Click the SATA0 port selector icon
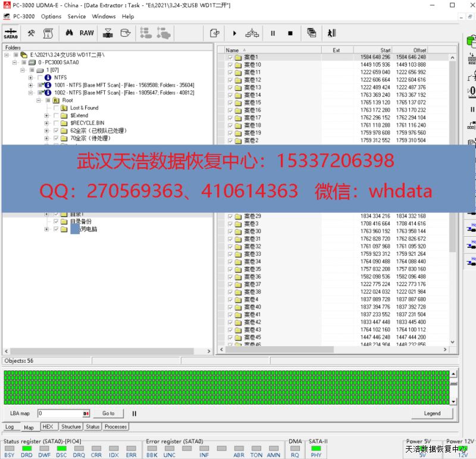The width and height of the screenshot is (476, 459). [11, 33]
